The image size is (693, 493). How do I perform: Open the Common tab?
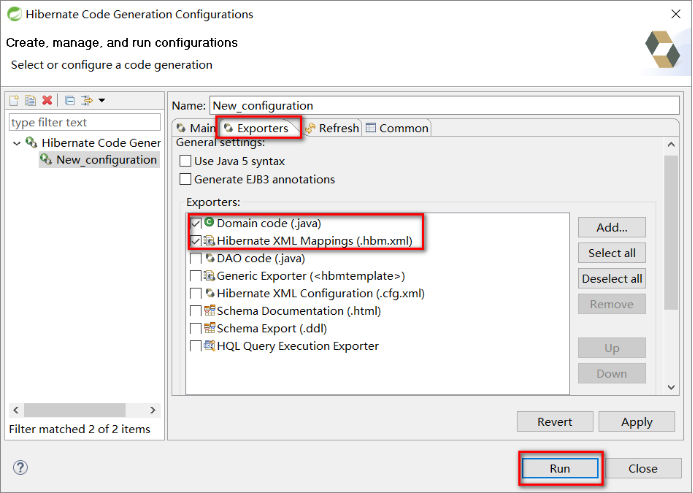pos(397,128)
